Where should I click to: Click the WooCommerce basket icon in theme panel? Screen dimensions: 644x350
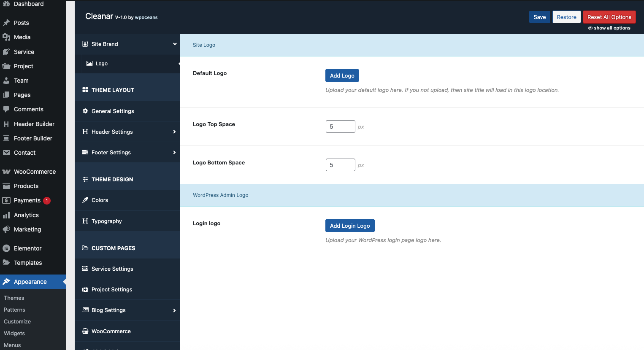[85, 331]
